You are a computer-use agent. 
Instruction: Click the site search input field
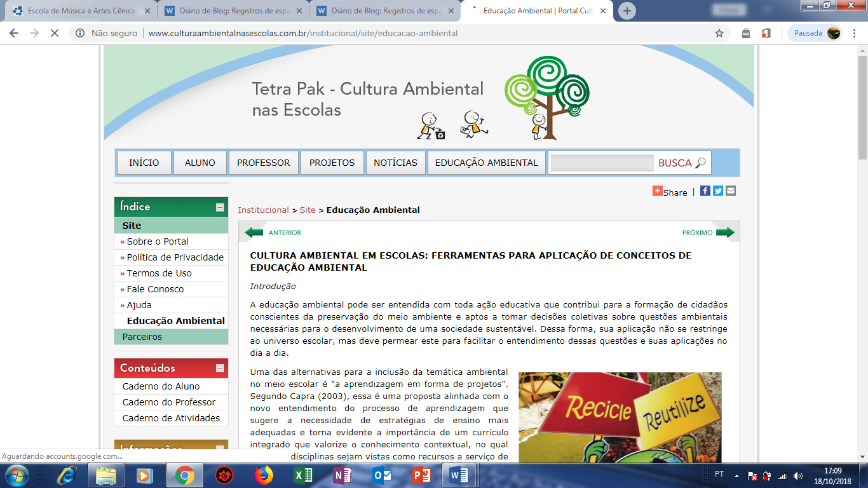(x=602, y=163)
